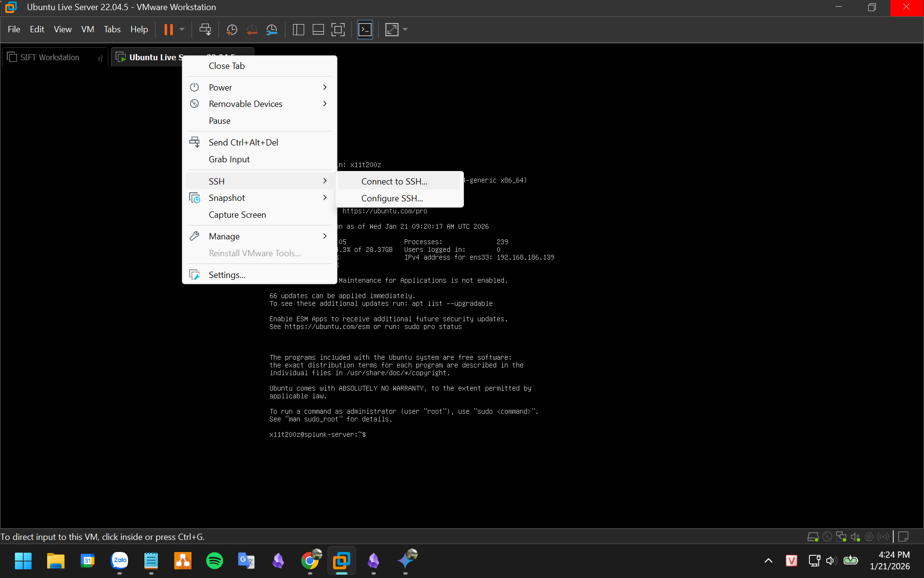Open Spotify from the taskbar
Screen dimensions: 924x578
(214, 561)
